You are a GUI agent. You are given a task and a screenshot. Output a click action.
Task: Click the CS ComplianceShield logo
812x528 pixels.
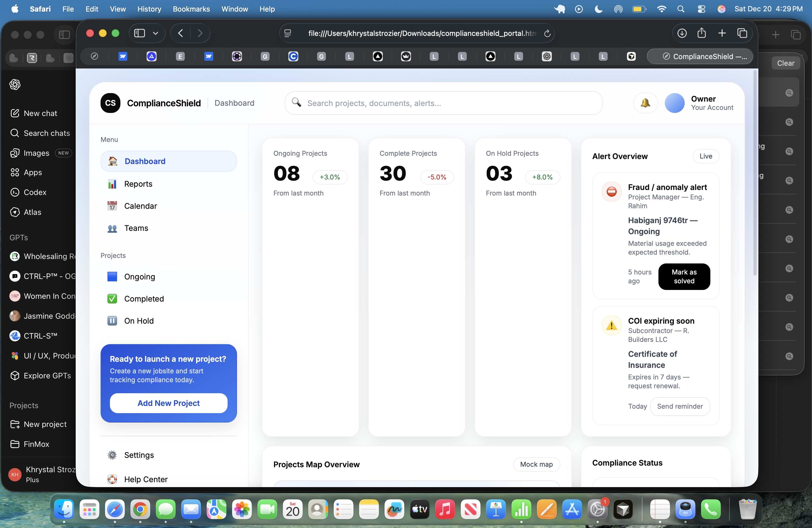click(x=110, y=103)
